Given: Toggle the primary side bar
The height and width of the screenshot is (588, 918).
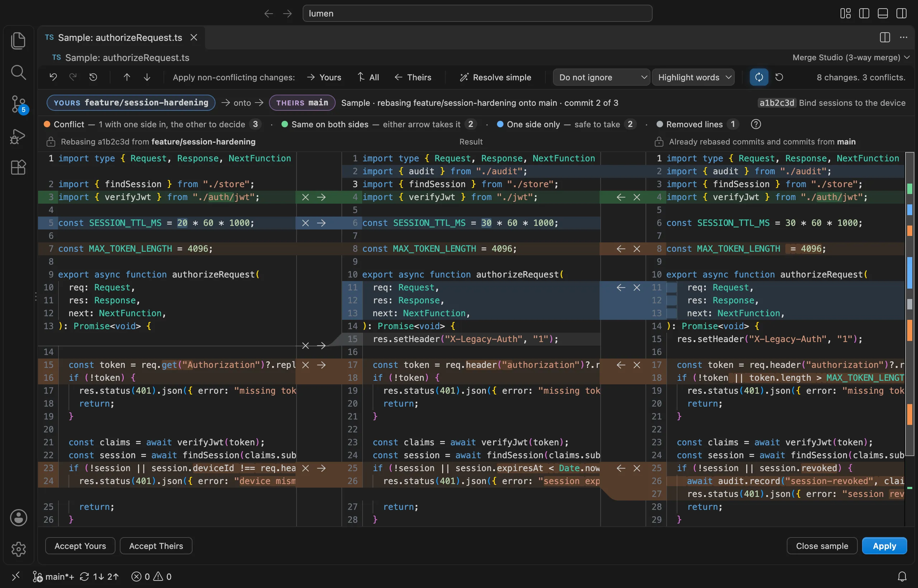Looking at the screenshot, I should coord(864,13).
